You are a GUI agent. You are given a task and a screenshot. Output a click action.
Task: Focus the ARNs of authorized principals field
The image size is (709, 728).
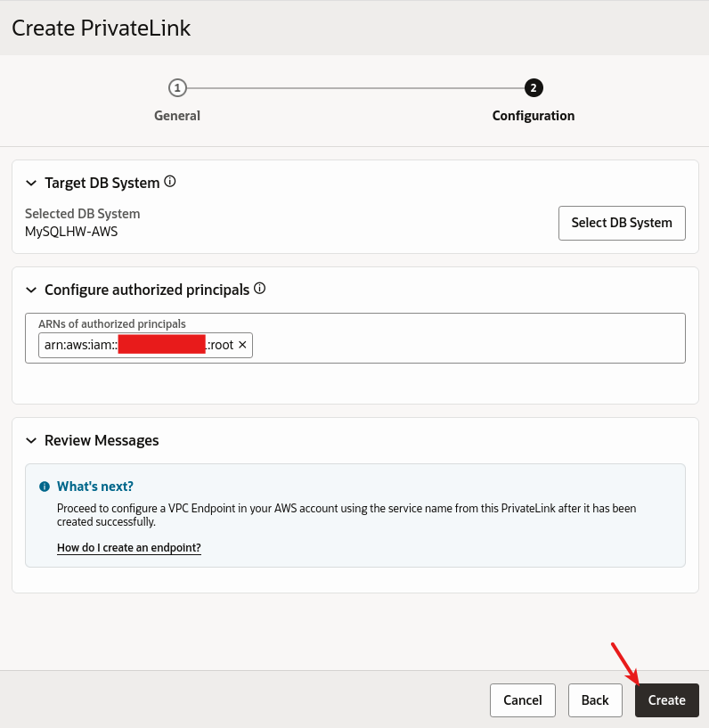click(x=463, y=345)
